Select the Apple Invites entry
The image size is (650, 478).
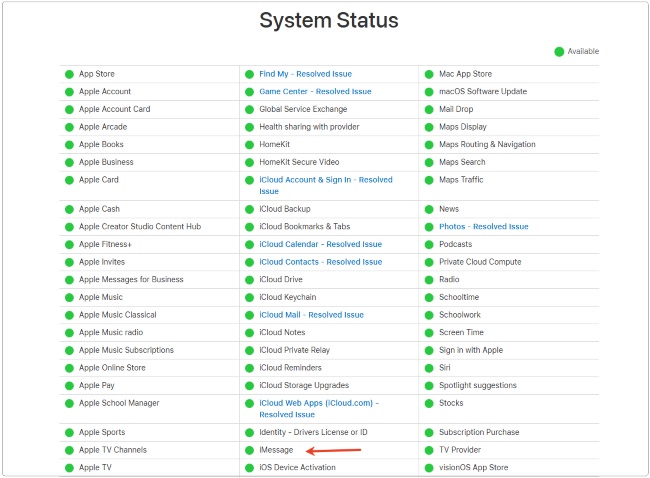[102, 262]
